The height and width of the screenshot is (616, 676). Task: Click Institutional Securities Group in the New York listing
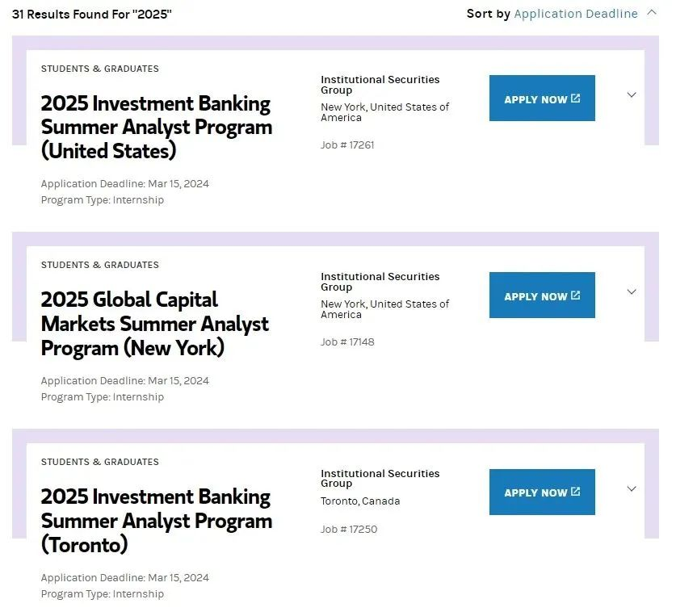pyautogui.click(x=380, y=282)
